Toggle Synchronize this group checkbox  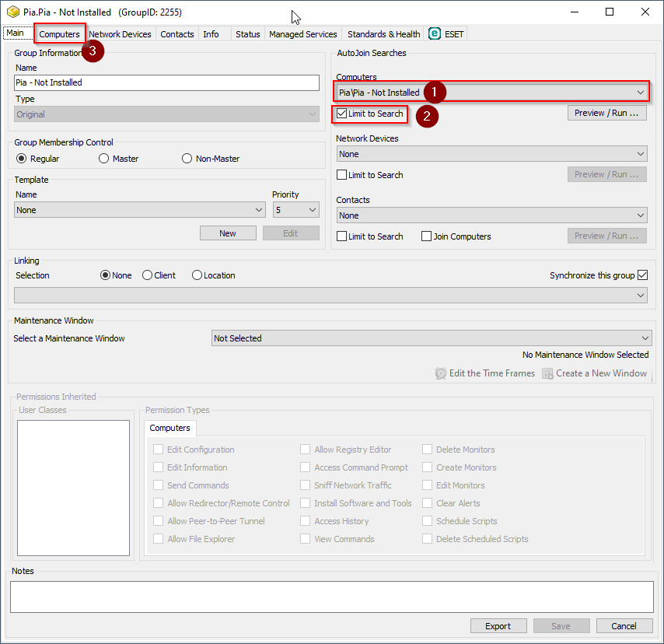(642, 275)
